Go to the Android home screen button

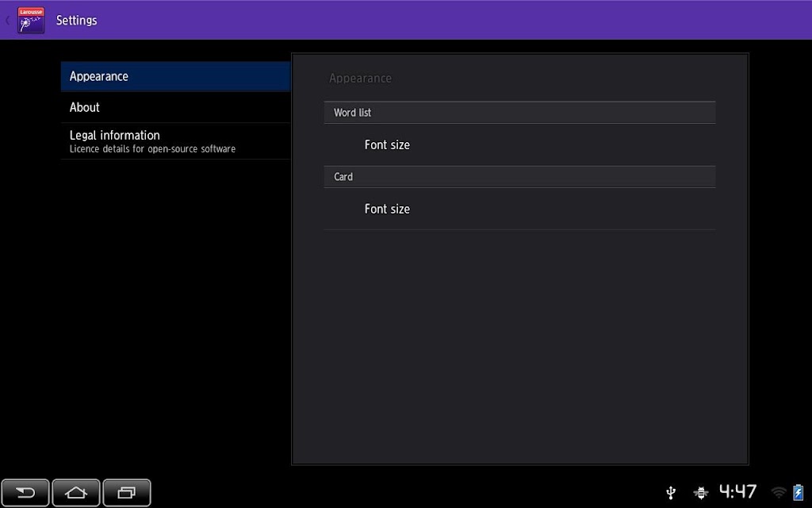click(75, 492)
